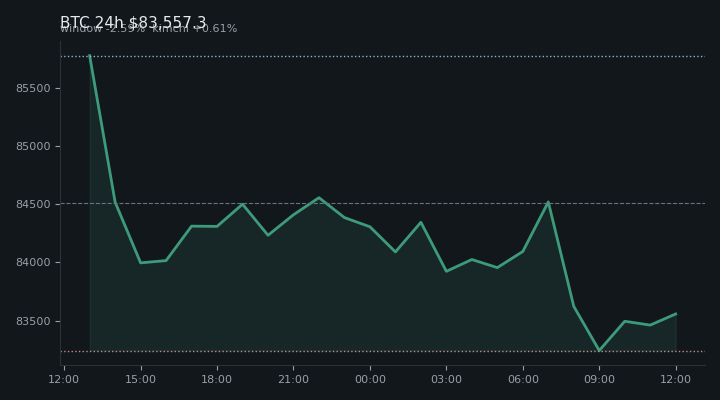The width and height of the screenshot is (720, 400).
Task: Click the 21:00 time axis label
Action: 293,379
